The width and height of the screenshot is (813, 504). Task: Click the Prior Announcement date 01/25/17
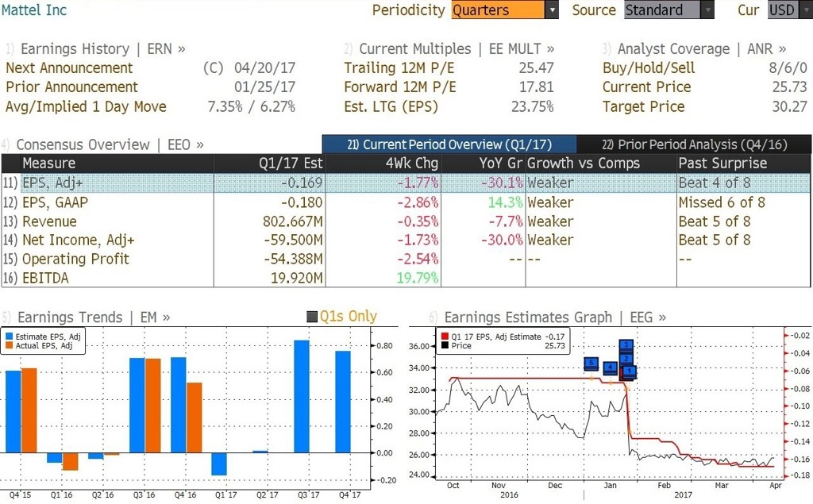point(264,87)
